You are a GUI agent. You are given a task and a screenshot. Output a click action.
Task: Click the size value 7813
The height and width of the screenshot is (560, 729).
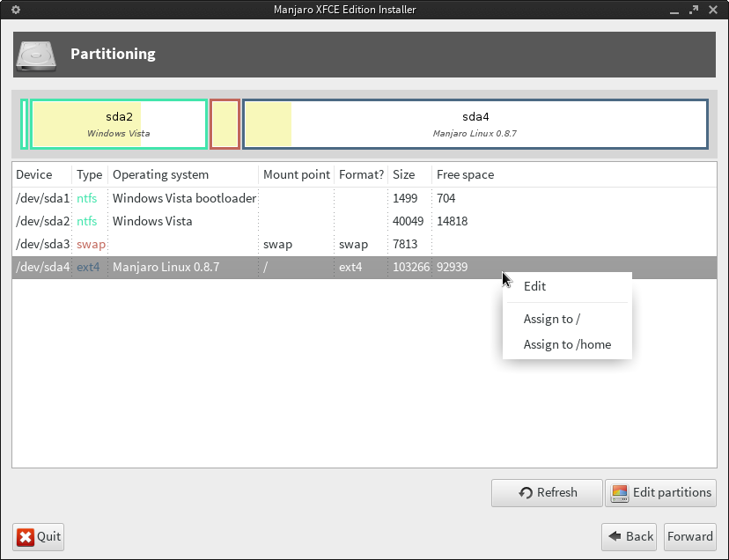coord(405,244)
